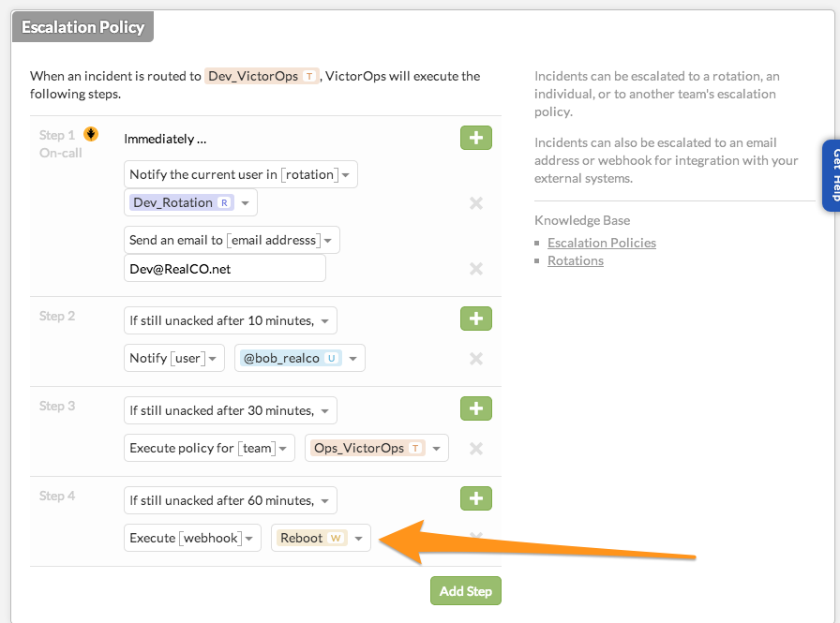Click the green plus button in Step 1

(x=475, y=138)
